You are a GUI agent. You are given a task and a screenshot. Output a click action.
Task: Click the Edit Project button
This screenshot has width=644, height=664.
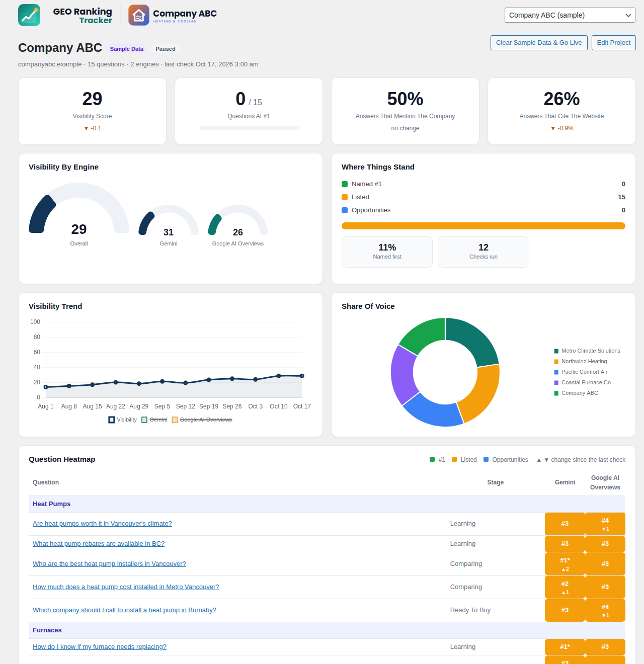point(614,43)
